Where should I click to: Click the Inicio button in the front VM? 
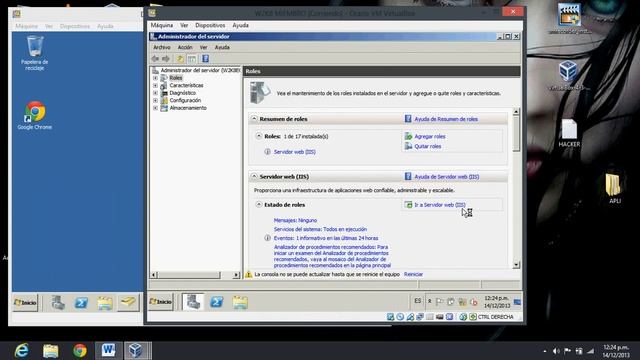(x=161, y=302)
